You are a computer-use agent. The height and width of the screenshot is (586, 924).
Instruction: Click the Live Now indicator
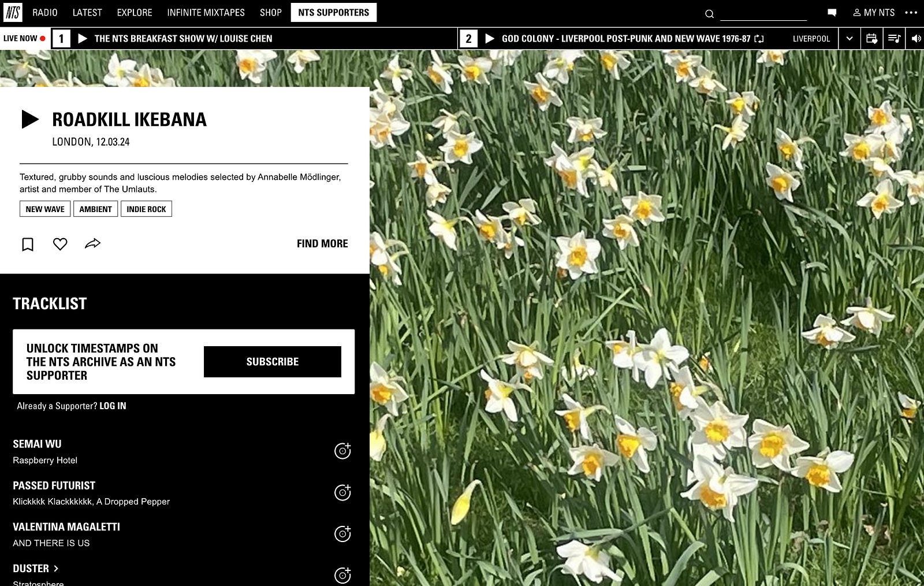point(24,38)
